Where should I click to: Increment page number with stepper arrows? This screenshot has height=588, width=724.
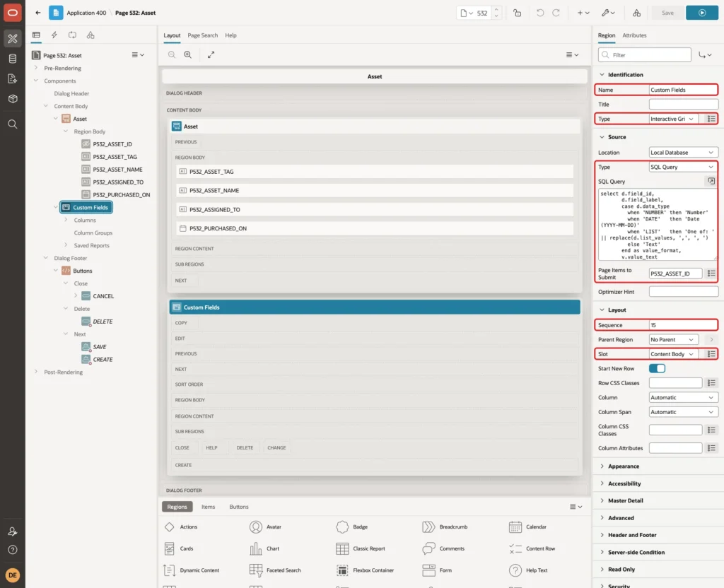[x=496, y=10]
